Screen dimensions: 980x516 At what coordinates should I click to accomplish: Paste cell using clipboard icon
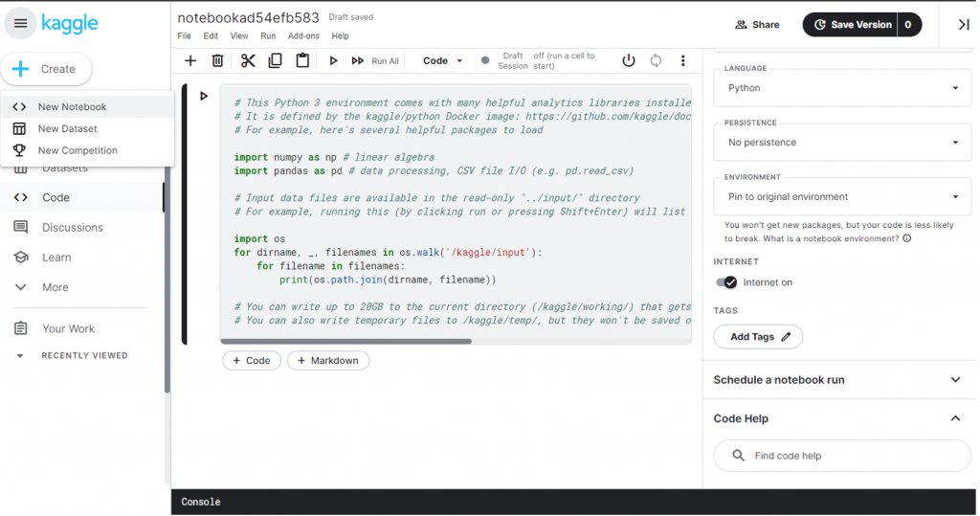[x=302, y=60]
